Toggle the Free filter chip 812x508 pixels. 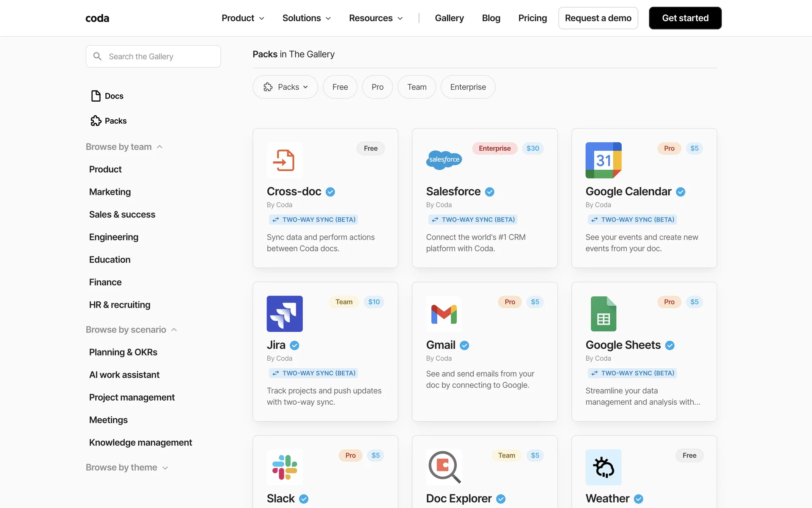click(x=340, y=87)
